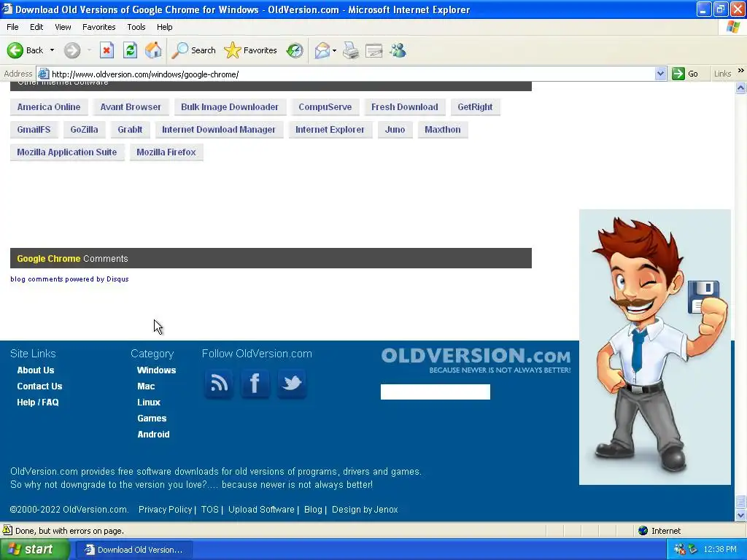Image resolution: width=747 pixels, height=560 pixels.
Task: Click the mascot character holding floppy disk
Action: (654, 346)
